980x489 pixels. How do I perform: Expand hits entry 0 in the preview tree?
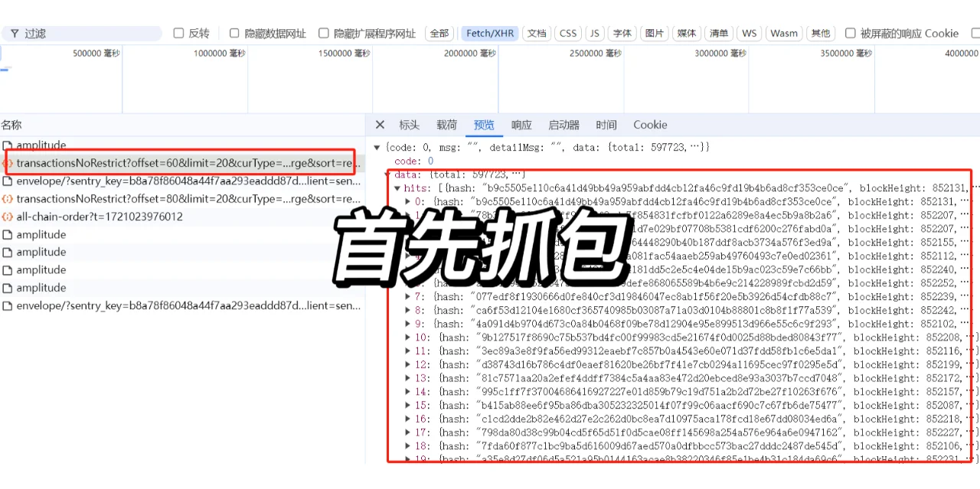point(409,201)
